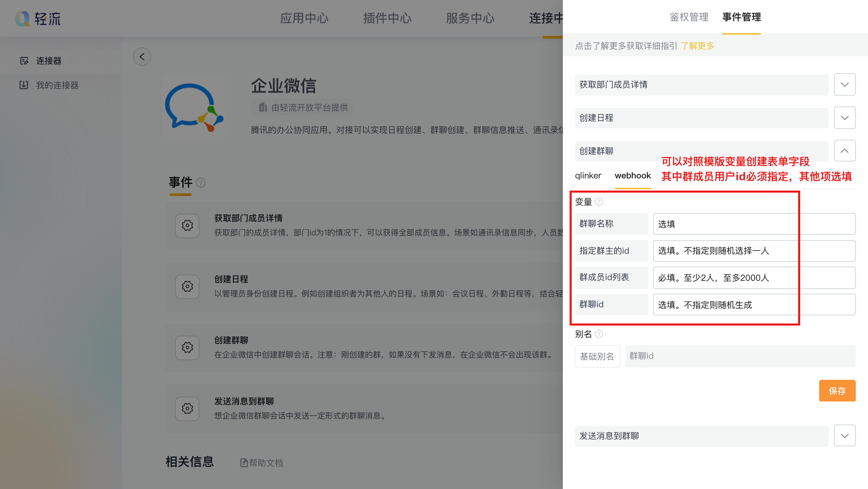Switch to the 事件管理 tab
Screen dimensions: 868x489
tap(742, 17)
